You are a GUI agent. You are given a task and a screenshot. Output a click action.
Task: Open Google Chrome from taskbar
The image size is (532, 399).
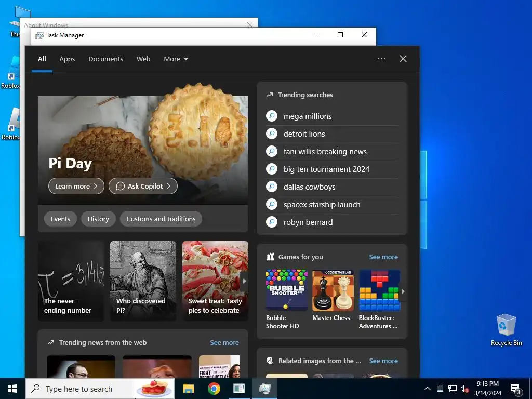point(214,389)
